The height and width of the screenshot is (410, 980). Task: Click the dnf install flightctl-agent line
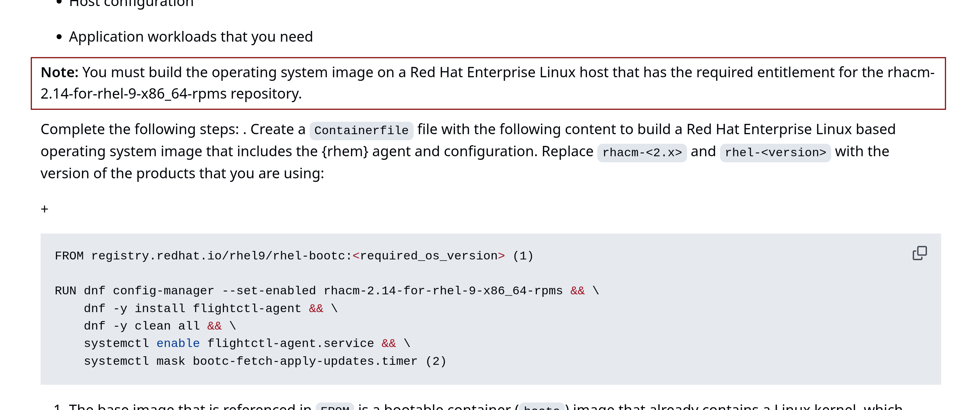coord(192,309)
